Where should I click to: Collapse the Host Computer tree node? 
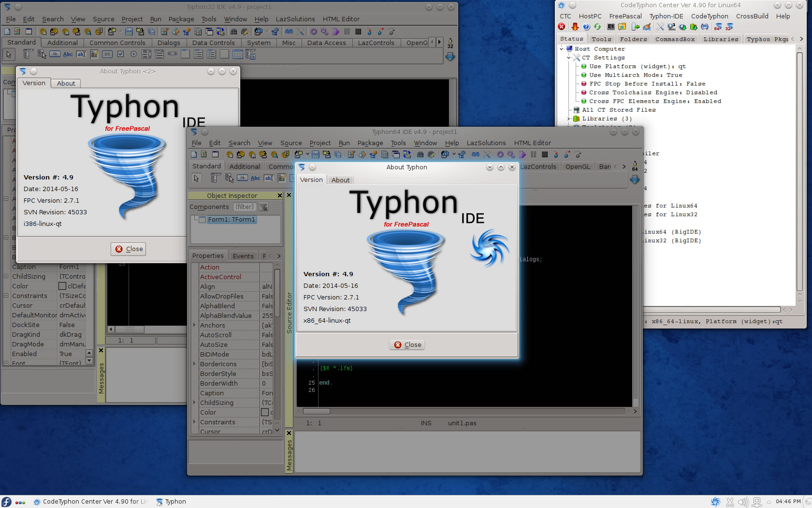point(562,49)
